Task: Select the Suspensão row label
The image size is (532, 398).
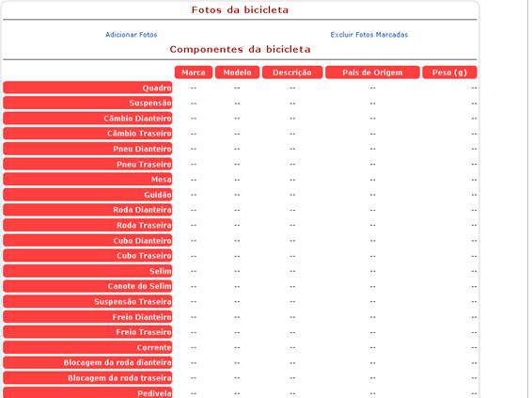Action: tap(87, 103)
